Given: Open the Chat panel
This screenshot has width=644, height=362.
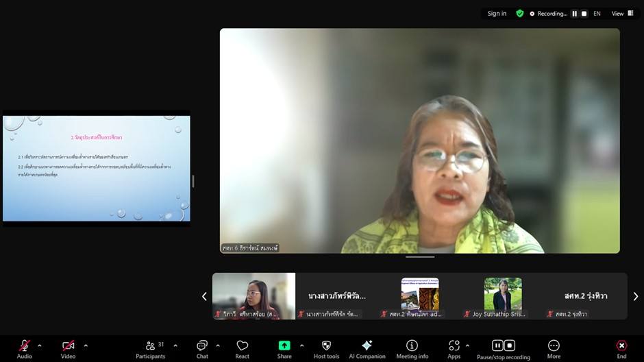Looking at the screenshot, I should click(202, 348).
